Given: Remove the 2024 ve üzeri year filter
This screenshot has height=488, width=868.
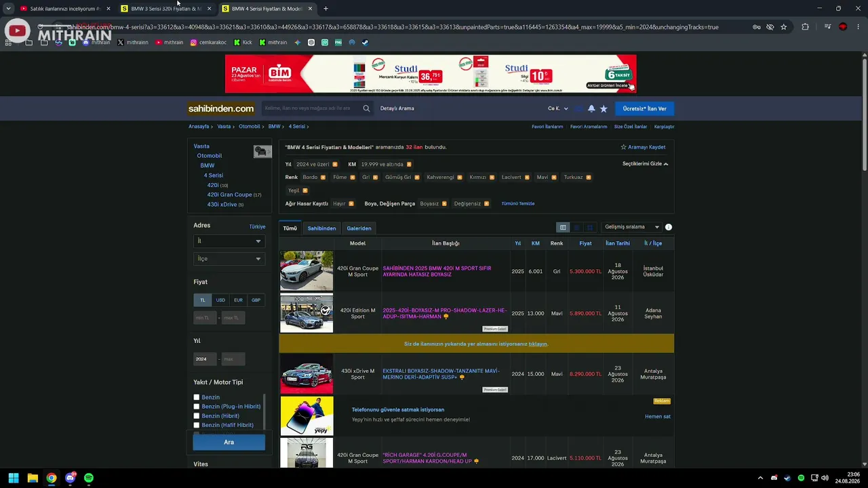Looking at the screenshot, I should [335, 164].
